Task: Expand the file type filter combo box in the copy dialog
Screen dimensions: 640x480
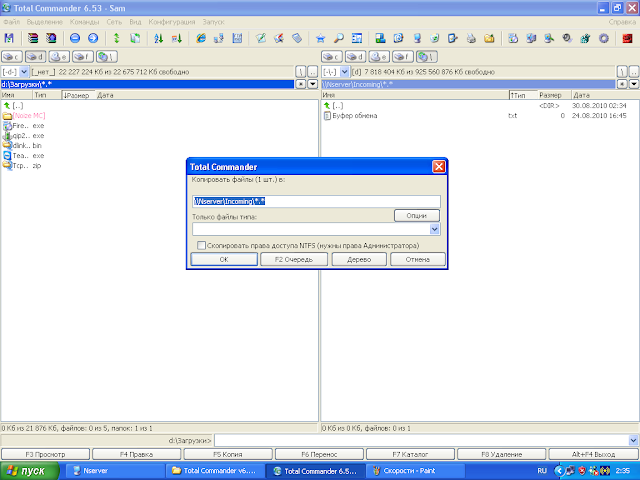Action: (435, 229)
